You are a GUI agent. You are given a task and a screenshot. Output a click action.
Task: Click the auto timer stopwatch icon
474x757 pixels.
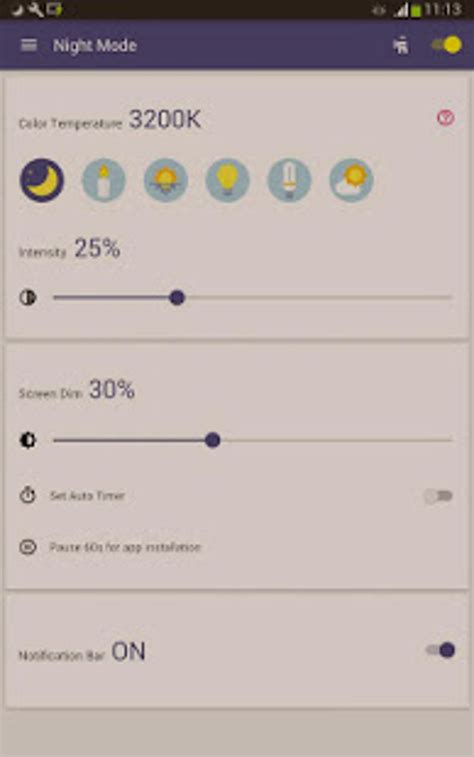click(x=28, y=495)
